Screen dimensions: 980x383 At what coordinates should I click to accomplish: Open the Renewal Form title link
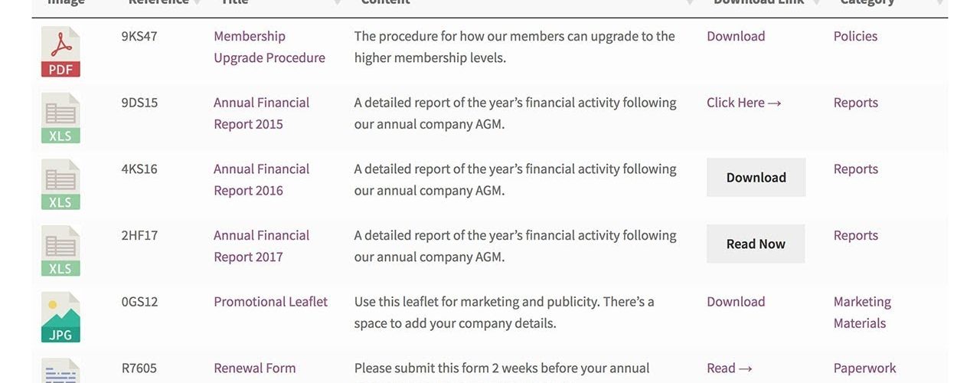click(x=254, y=368)
